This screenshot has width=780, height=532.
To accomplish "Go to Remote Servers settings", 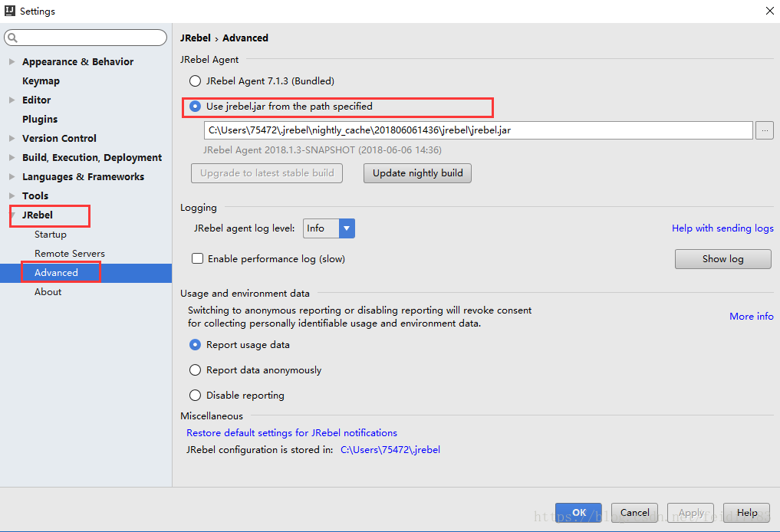I will [x=70, y=254].
